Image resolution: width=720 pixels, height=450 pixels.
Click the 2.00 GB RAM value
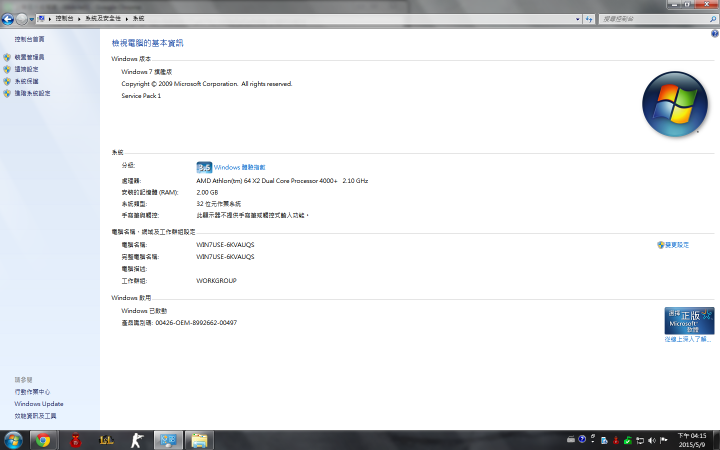207,192
